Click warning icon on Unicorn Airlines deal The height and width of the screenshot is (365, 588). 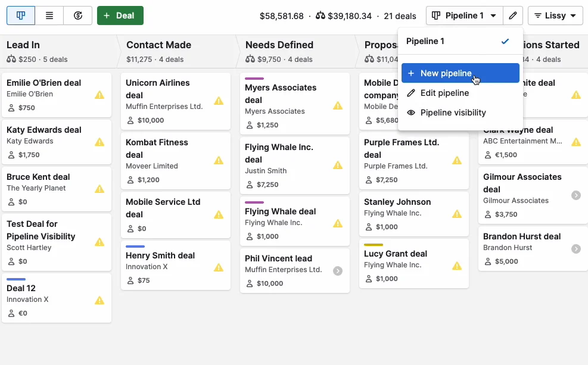pos(219,101)
